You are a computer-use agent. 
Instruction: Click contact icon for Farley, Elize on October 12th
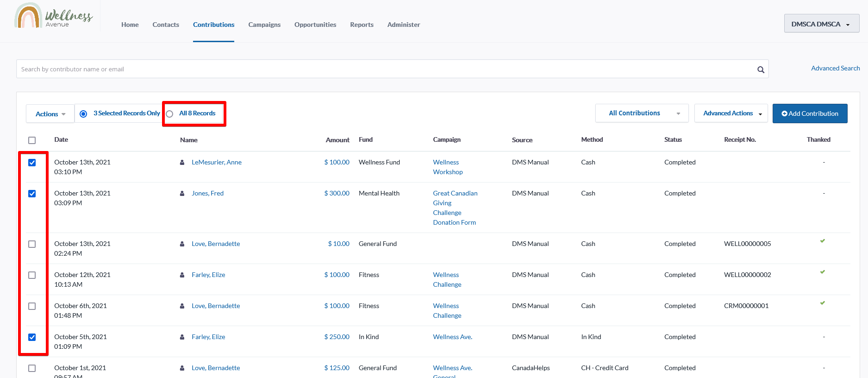182,275
